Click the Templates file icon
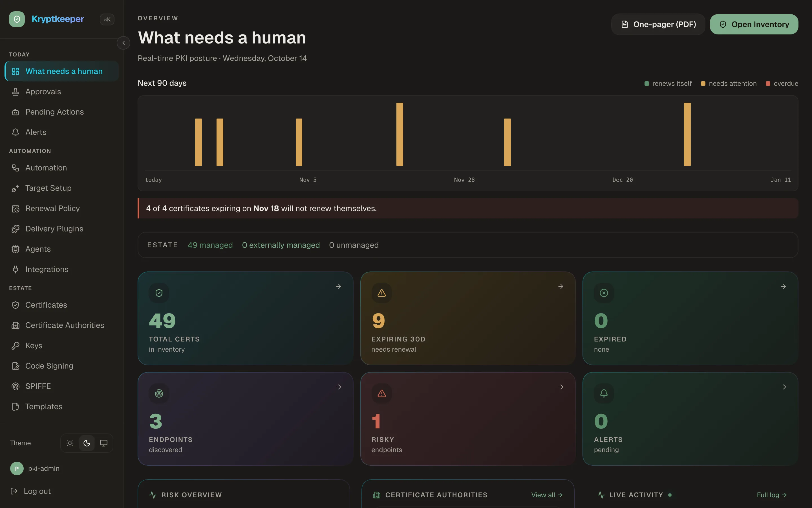Viewport: 812px width, 508px height. pos(16,406)
